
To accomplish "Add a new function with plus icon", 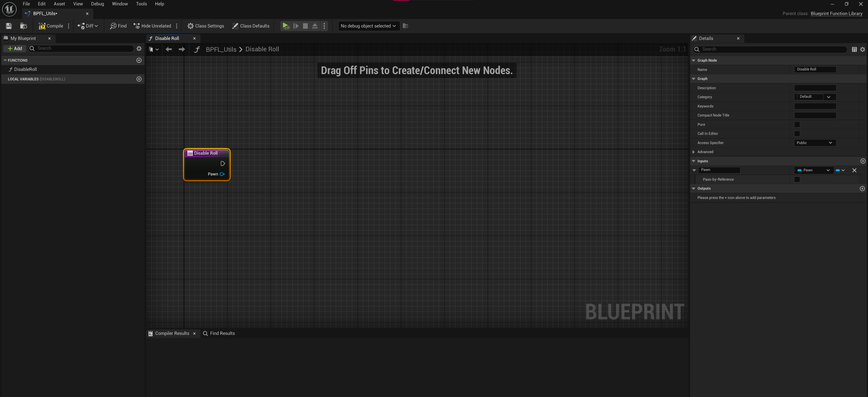I will pyautogui.click(x=139, y=60).
